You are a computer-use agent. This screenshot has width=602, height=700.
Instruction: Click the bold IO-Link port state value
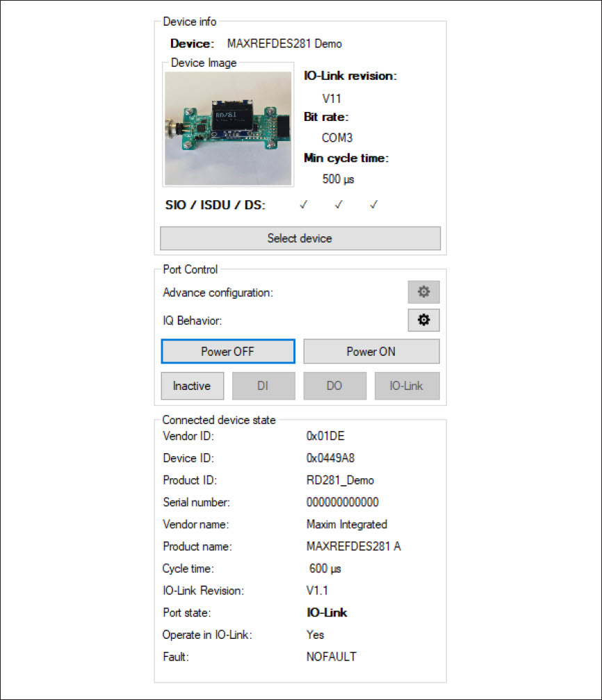(327, 612)
